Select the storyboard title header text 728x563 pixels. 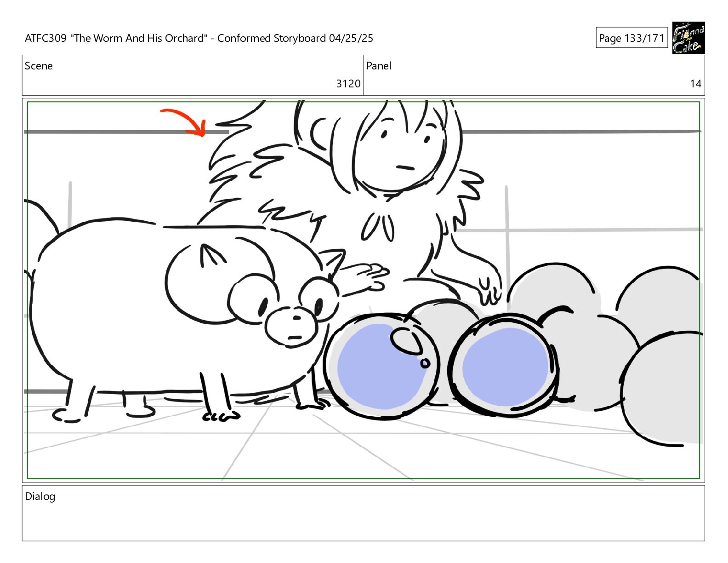coord(199,38)
